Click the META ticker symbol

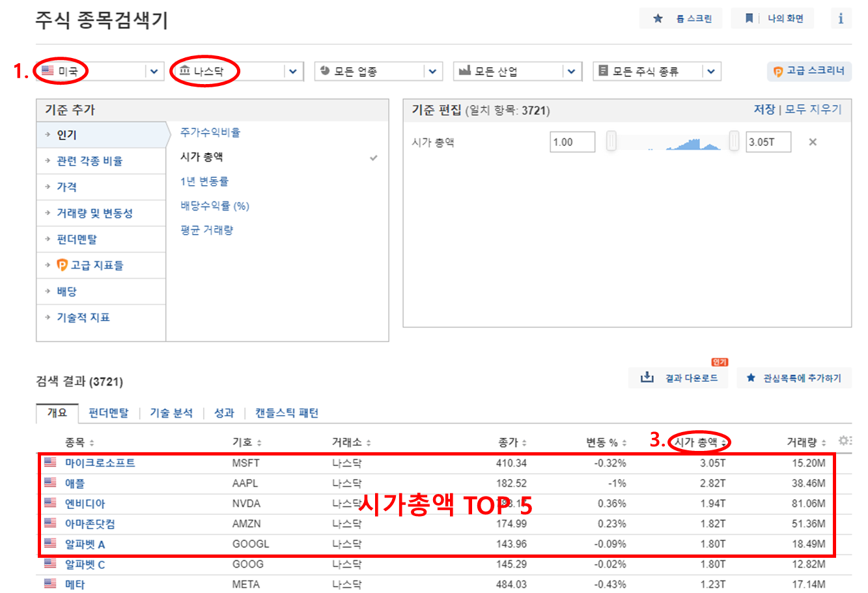coord(246,585)
